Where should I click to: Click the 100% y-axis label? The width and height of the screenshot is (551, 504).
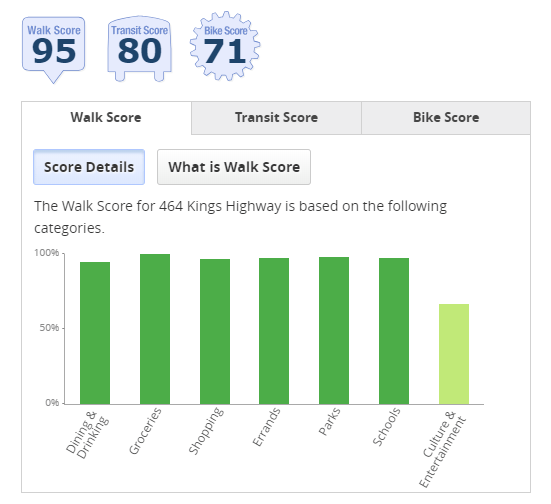tap(46, 253)
